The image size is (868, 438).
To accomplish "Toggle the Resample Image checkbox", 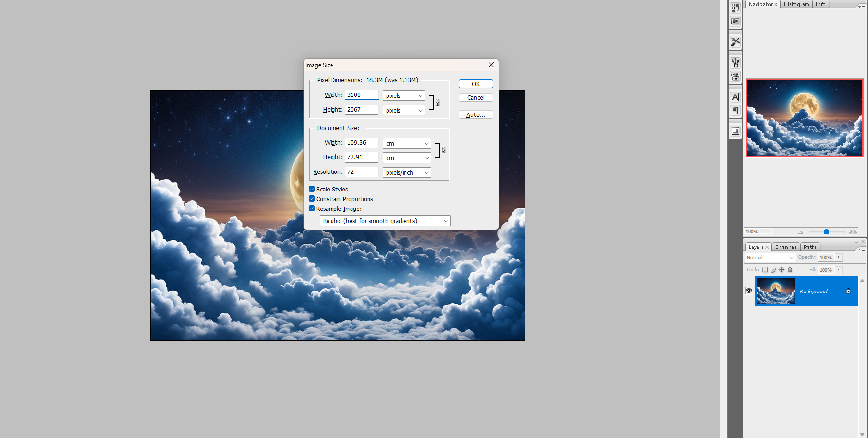I will pyautogui.click(x=312, y=209).
